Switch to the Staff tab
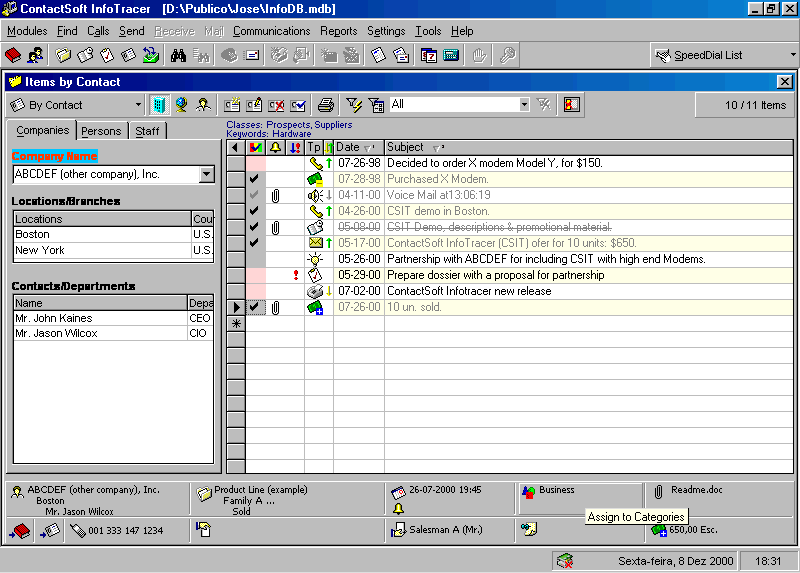The width and height of the screenshot is (800, 573). coord(147,131)
